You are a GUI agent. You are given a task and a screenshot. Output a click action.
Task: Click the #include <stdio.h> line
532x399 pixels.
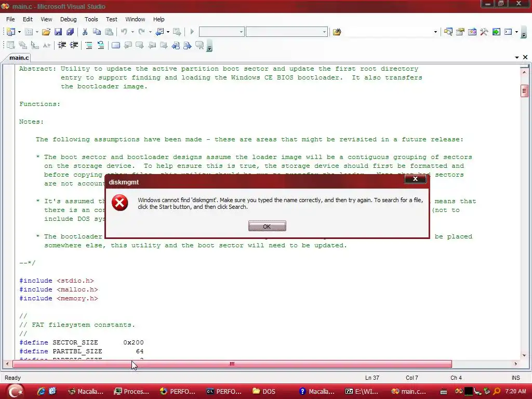point(56,281)
